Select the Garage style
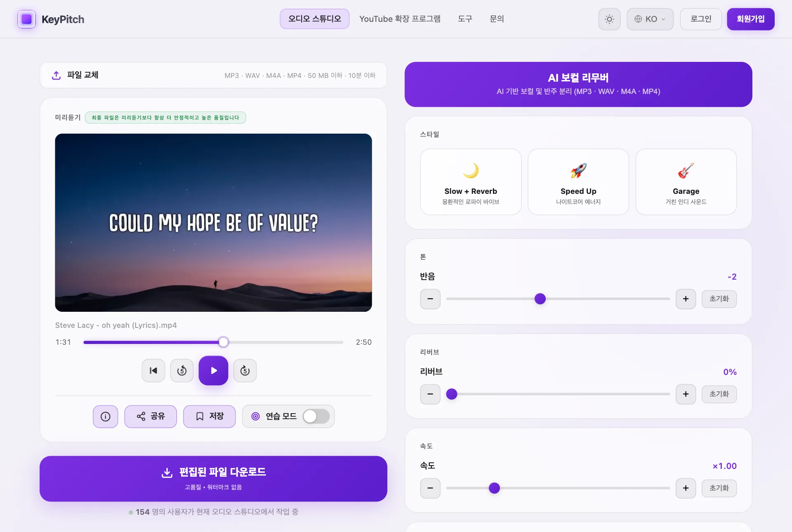 pos(686,182)
